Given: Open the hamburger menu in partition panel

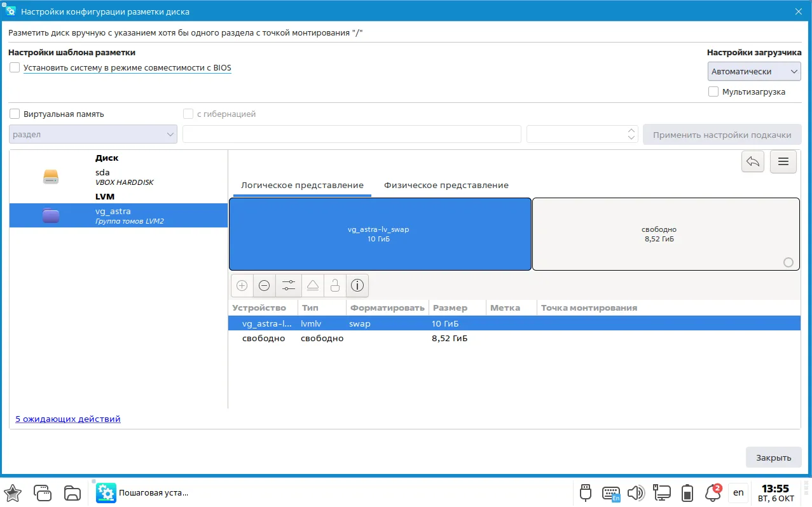Looking at the screenshot, I should 783,162.
